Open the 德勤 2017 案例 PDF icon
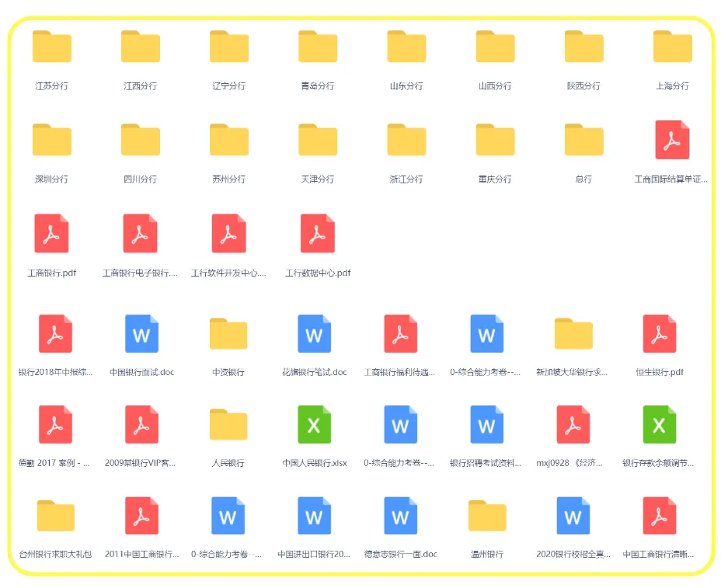721x588 pixels. click(56, 424)
